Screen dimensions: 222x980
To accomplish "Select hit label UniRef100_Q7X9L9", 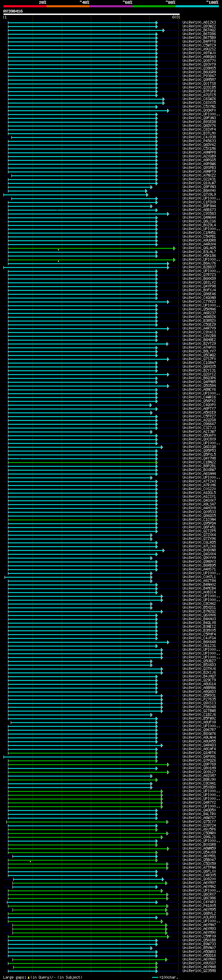I will (199, 194).
